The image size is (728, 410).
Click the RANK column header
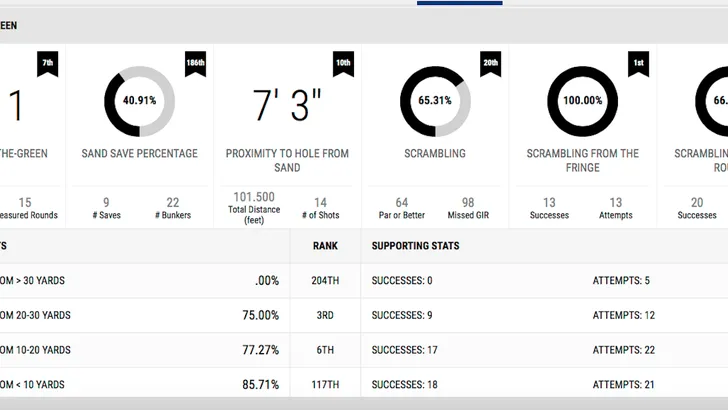325,246
